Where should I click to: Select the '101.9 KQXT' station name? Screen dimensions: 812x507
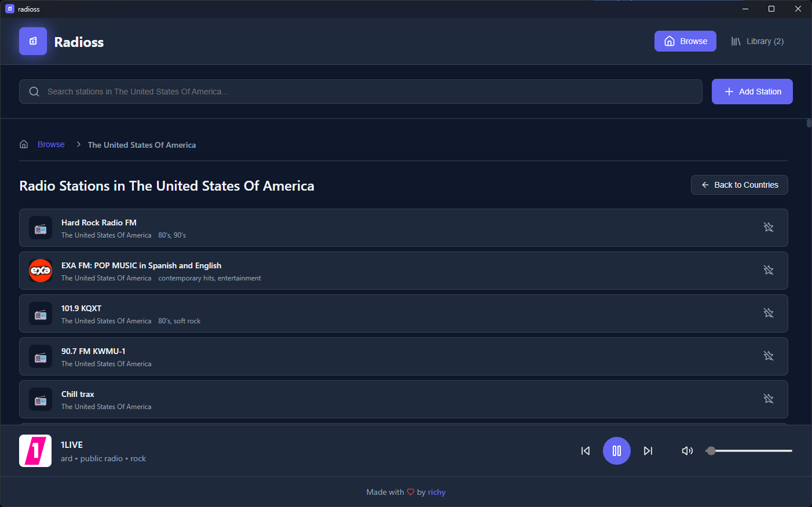81,308
